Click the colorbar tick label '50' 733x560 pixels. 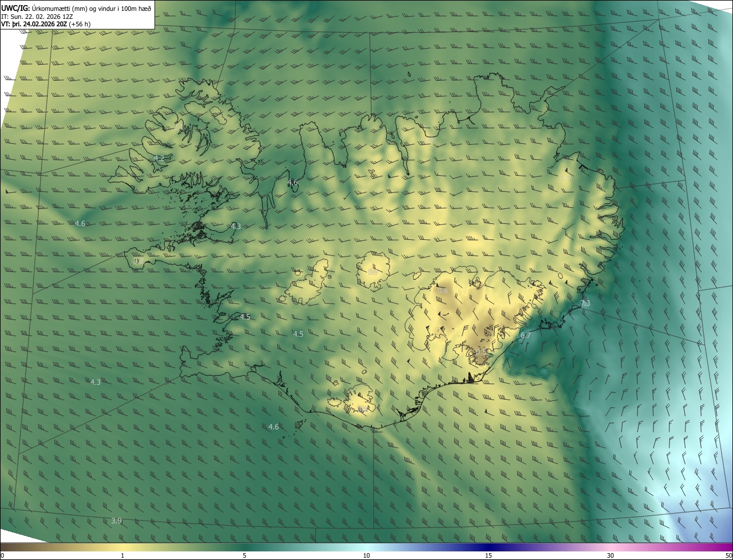coord(728,556)
